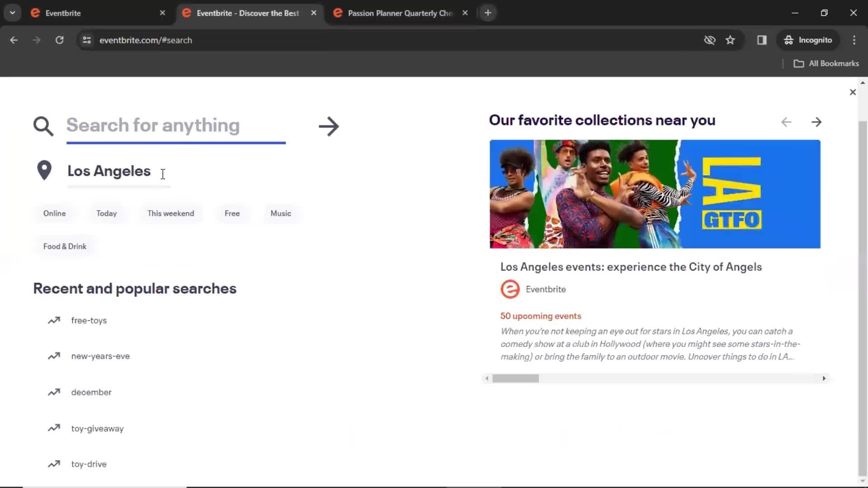Screen dimensions: 868x488
Task: Open the LA GTFO collection image
Action: (655, 194)
